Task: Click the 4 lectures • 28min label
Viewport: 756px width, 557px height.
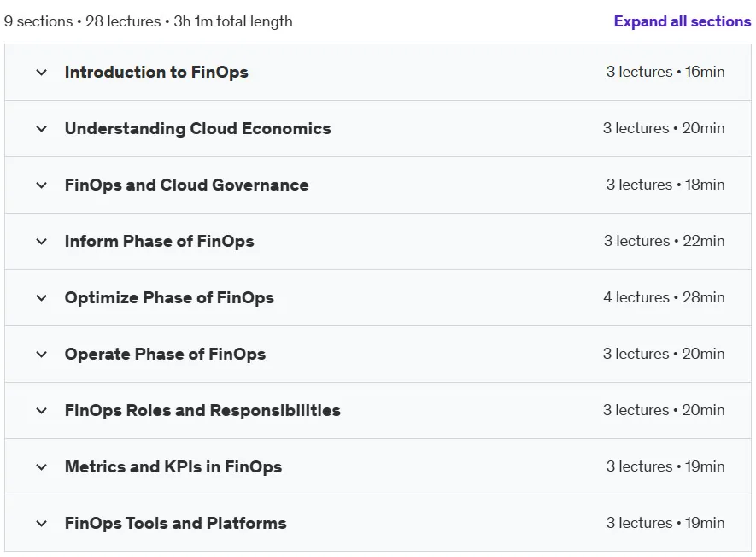Action: (x=664, y=297)
